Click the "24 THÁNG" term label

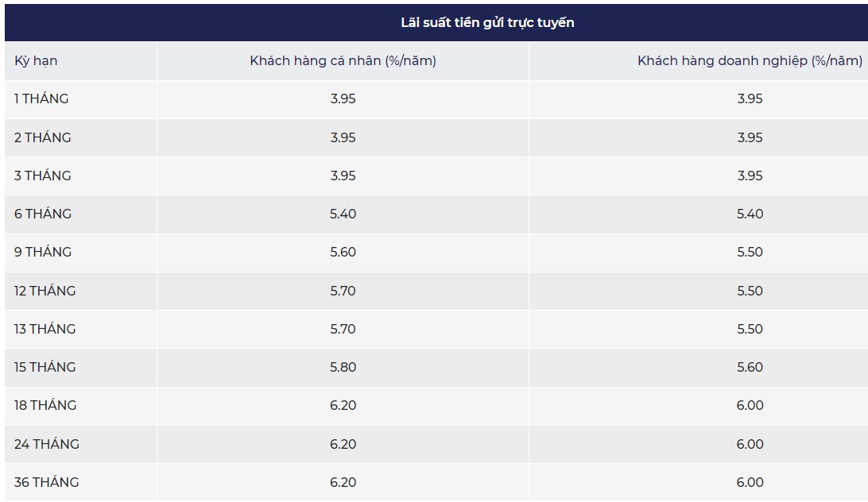click(46, 444)
